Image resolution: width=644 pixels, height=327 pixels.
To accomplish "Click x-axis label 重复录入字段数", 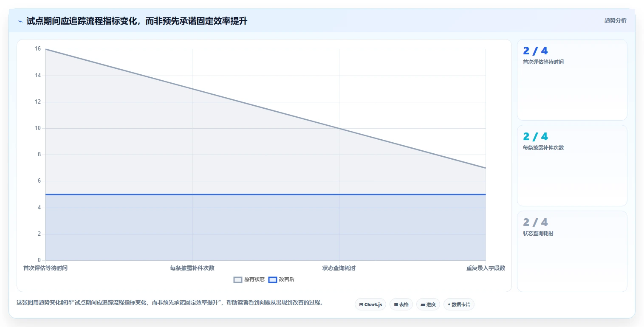I will 486,268.
